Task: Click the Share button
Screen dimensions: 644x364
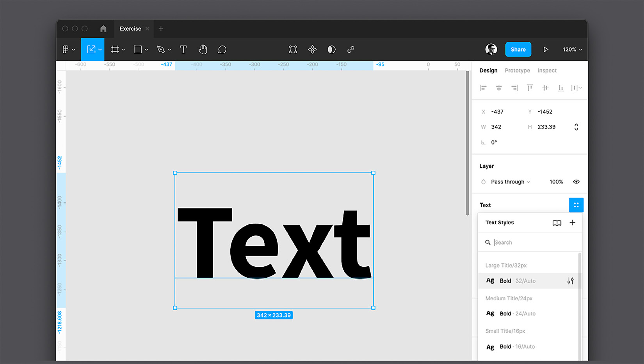Action: 518,49
